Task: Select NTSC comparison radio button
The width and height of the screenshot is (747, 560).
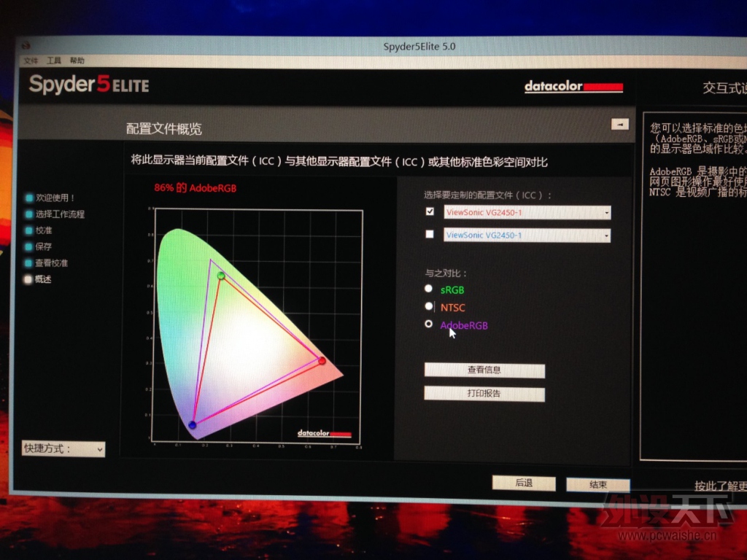Action: tap(429, 306)
